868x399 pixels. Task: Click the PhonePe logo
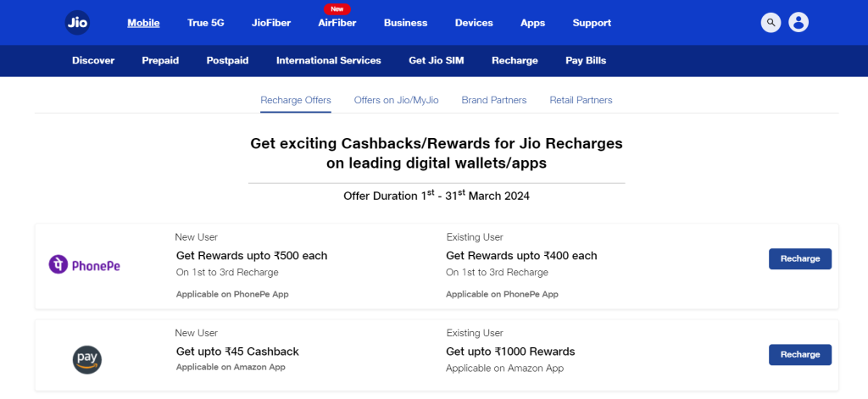tap(85, 265)
